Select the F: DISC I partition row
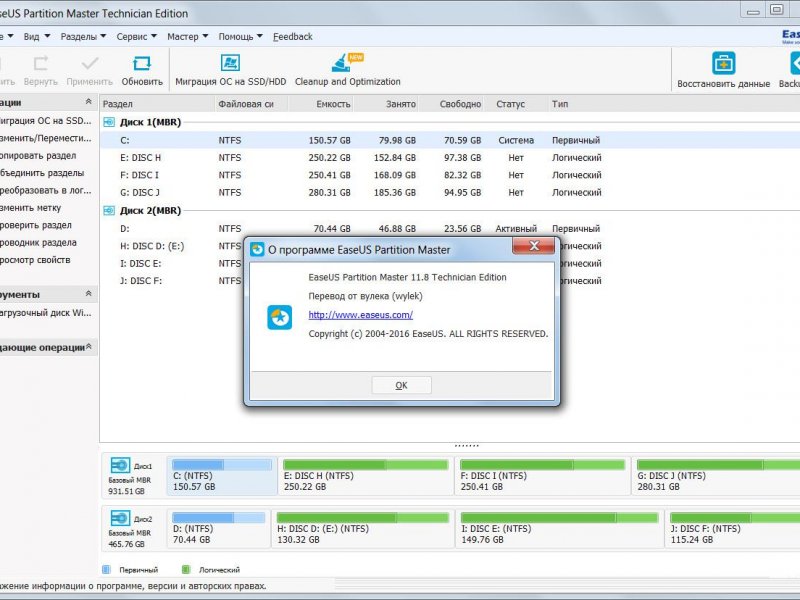The image size is (800, 600). (x=450, y=175)
